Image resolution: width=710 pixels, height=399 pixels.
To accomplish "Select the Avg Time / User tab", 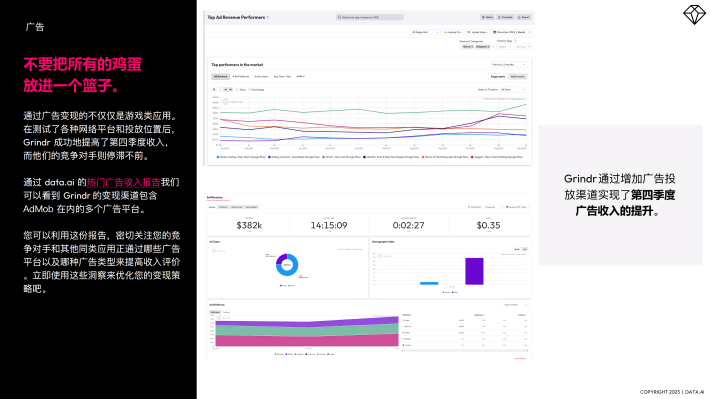I will click(x=282, y=77).
